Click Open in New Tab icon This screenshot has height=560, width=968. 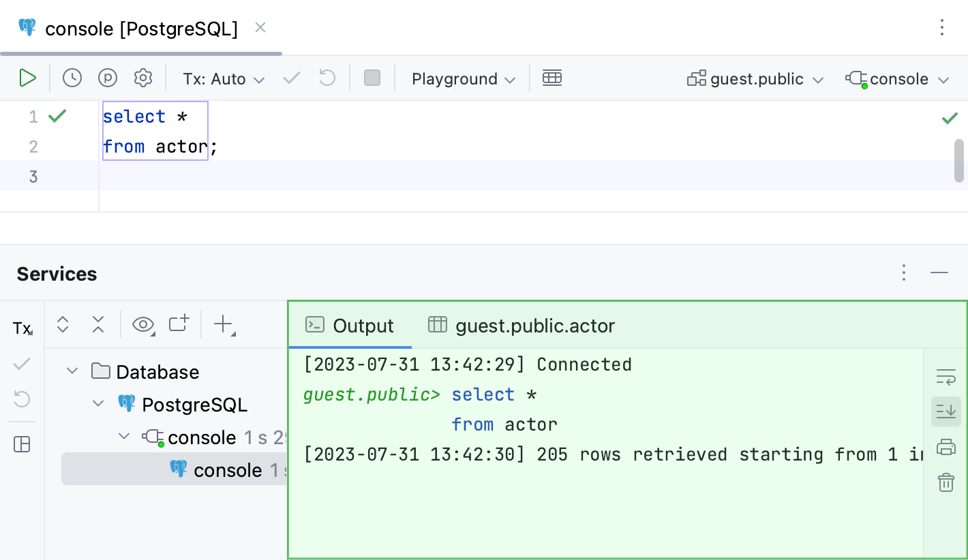click(x=179, y=324)
